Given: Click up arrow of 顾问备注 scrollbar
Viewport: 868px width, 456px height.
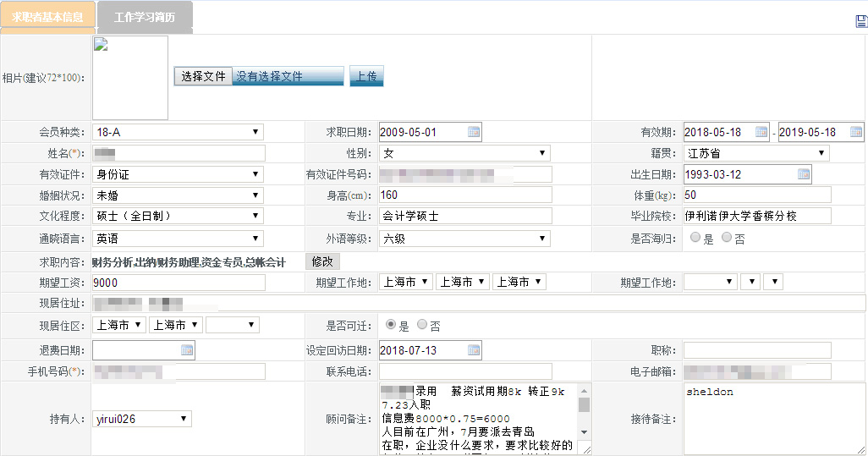Looking at the screenshot, I should tap(584, 390).
